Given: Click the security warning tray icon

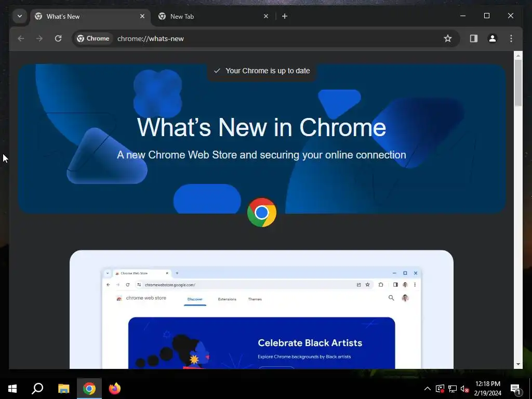Looking at the screenshot, I should 440,389.
